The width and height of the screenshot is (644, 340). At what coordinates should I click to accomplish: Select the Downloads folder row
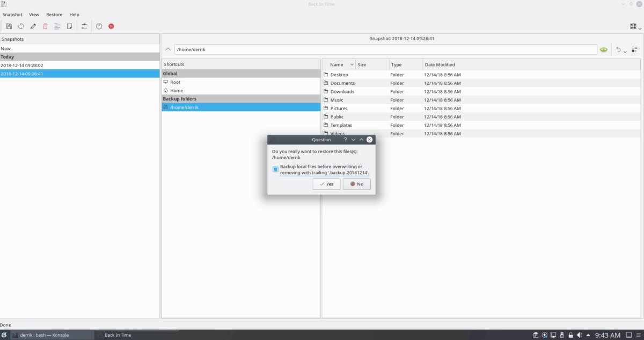[x=481, y=91]
